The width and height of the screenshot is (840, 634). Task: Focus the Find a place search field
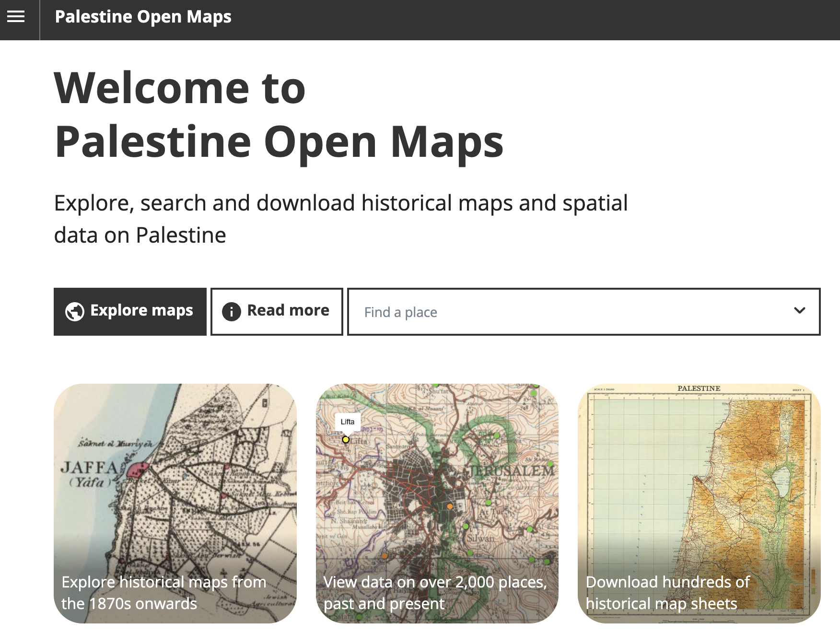(583, 312)
